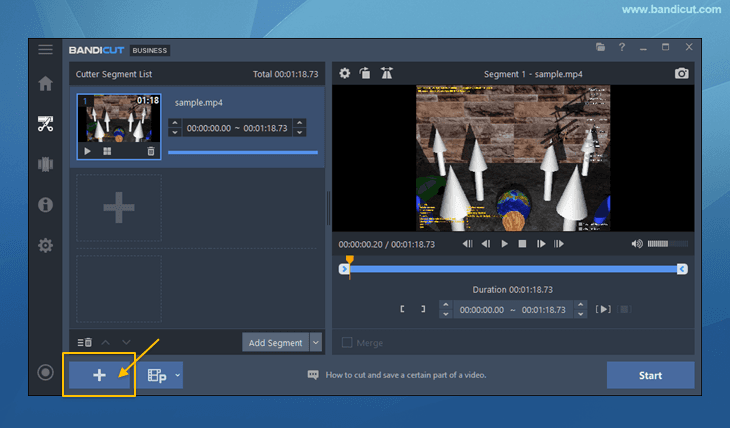This screenshot has width=730, height=428.
Task: Click the time range field under Duration
Action: (513, 310)
